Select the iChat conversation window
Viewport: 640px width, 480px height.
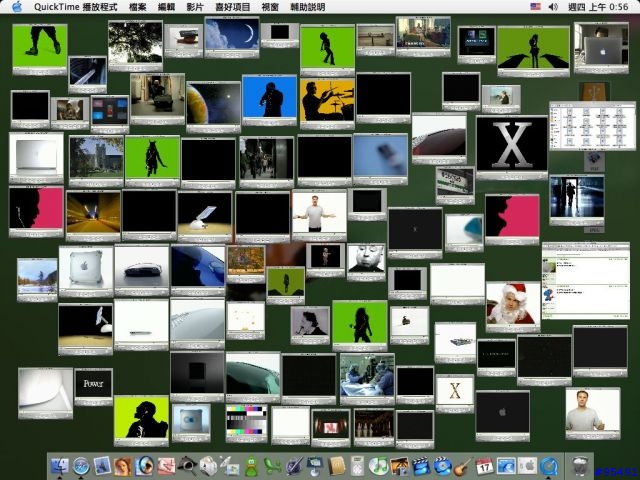tap(586, 280)
